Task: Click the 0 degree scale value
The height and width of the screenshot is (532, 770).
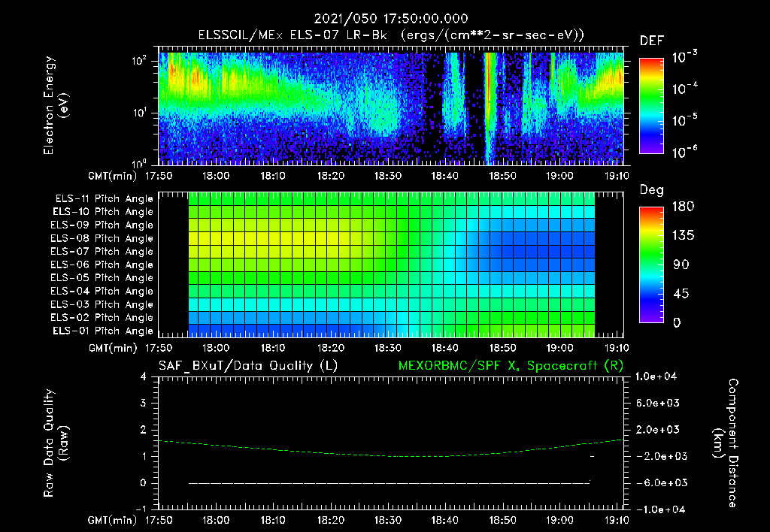Action: point(677,322)
